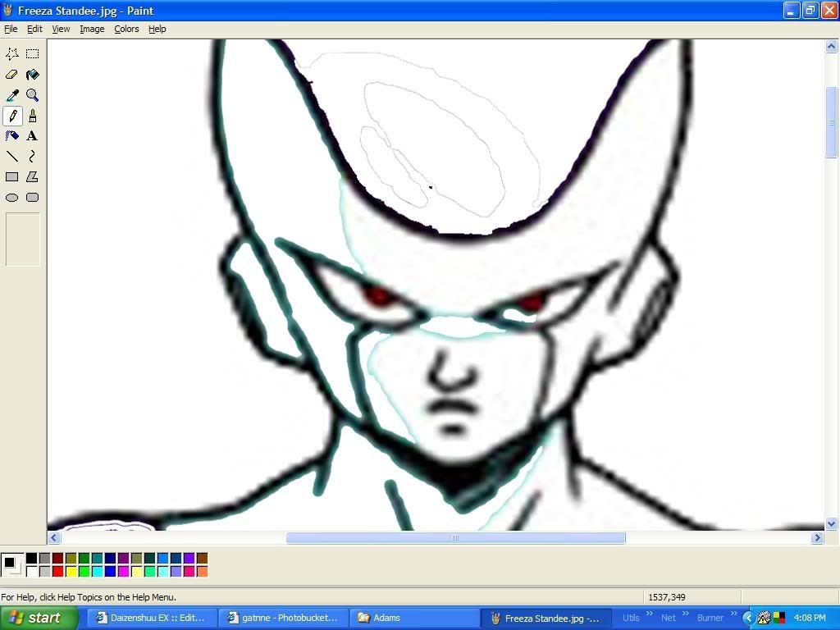The width and height of the screenshot is (840, 630).
Task: Pick the Airbrush spray tool
Action: (x=11, y=136)
